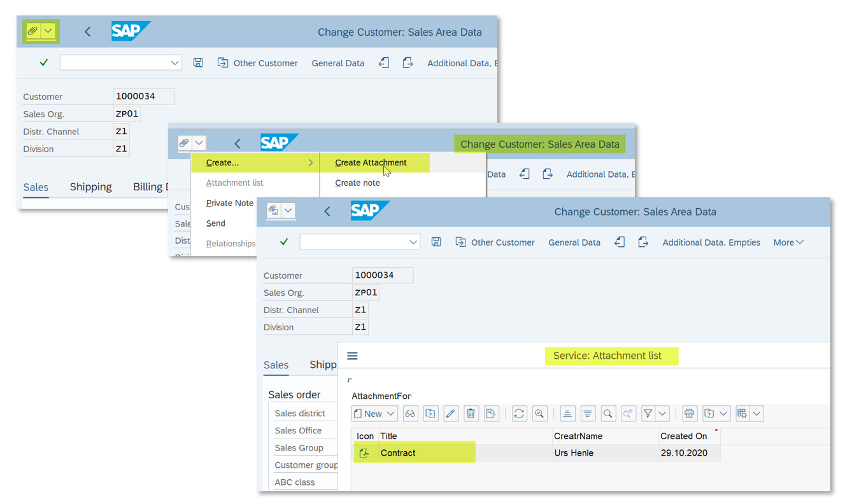845x504 pixels.
Task: Switch to the Shipping tab in back window
Action: (x=90, y=186)
